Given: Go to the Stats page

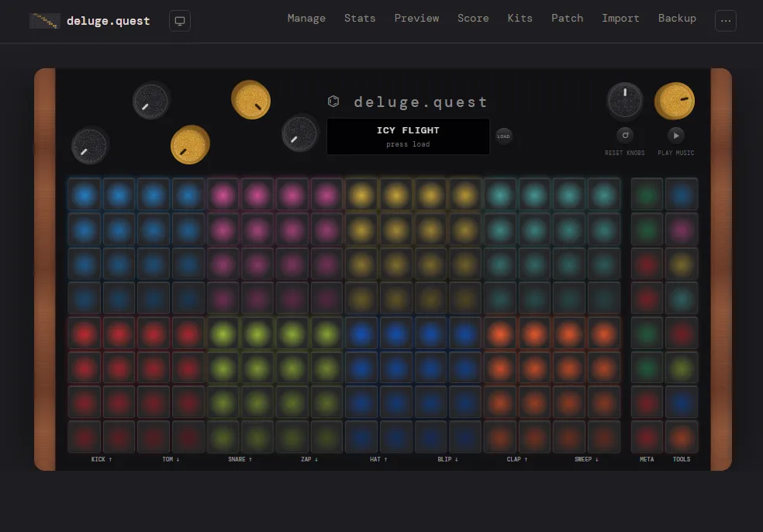Looking at the screenshot, I should pyautogui.click(x=360, y=18).
